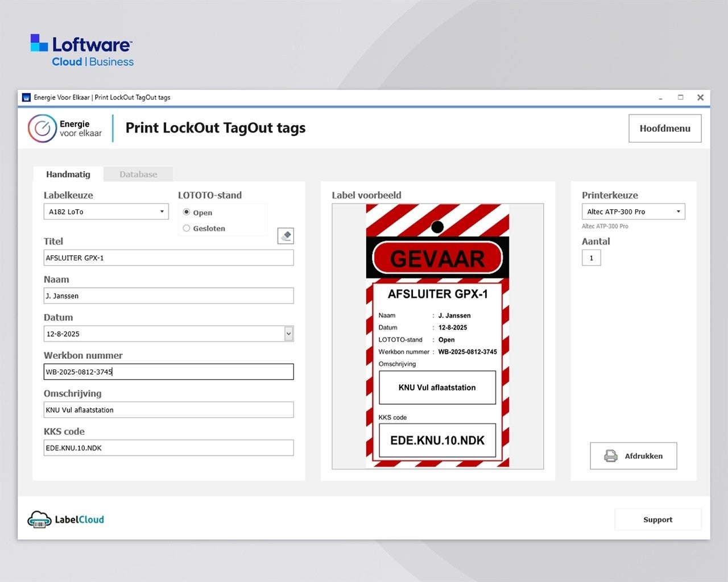Screen dimensions: 728x582
Task: Go to Hoofdmenu
Action: pos(664,128)
